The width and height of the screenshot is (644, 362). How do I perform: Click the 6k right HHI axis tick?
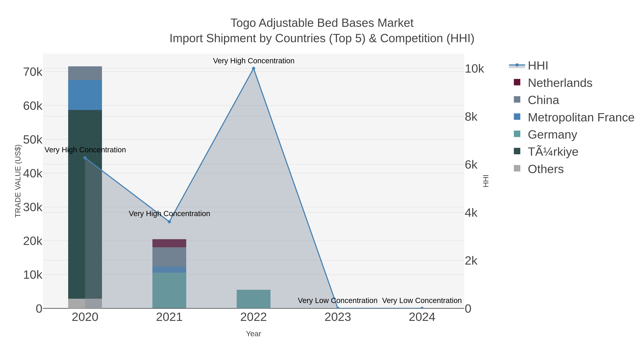(471, 165)
